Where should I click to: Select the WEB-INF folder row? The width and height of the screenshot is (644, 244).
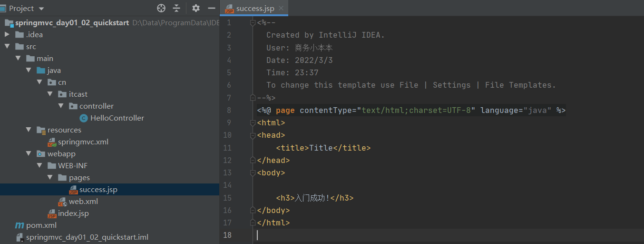point(109,165)
